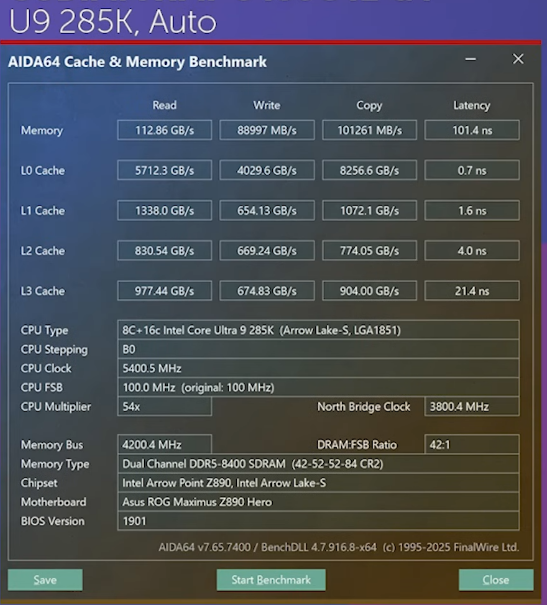This screenshot has width=547, height=605.
Task: Click the DRAM:FSB Ratio 42:1 field
Action: 472,444
